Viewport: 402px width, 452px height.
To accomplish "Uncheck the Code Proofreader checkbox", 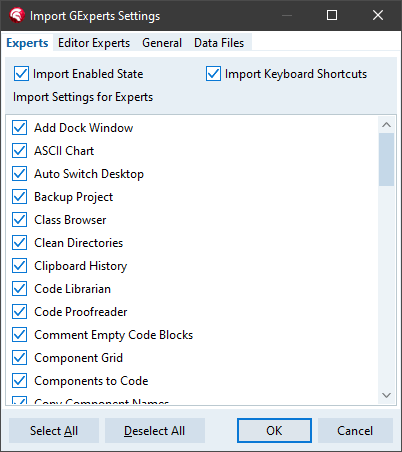I will tap(20, 312).
